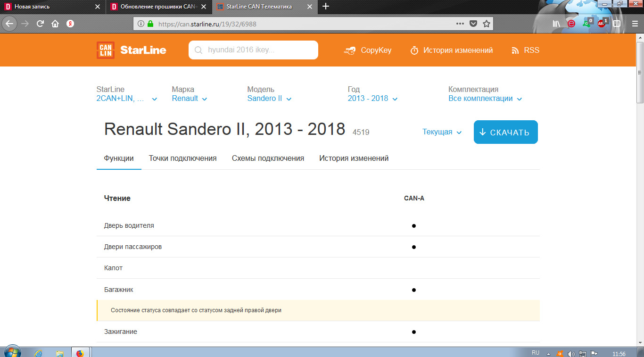Click the clock icon beside История изменений
This screenshot has width=644, height=357.
click(x=414, y=50)
